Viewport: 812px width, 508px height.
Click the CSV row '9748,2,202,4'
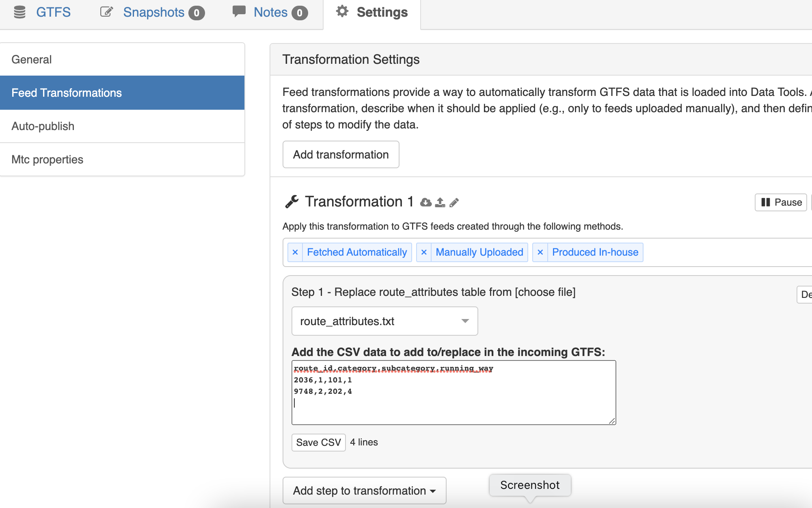click(323, 391)
